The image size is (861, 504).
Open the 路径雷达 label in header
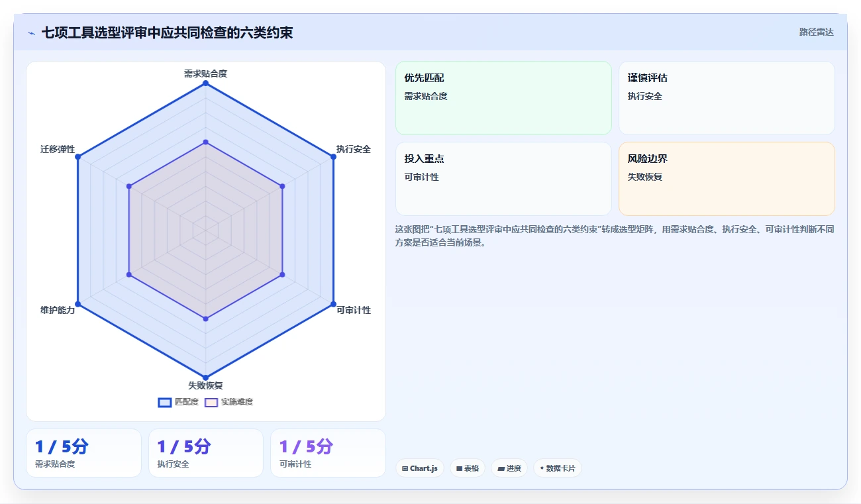(817, 32)
